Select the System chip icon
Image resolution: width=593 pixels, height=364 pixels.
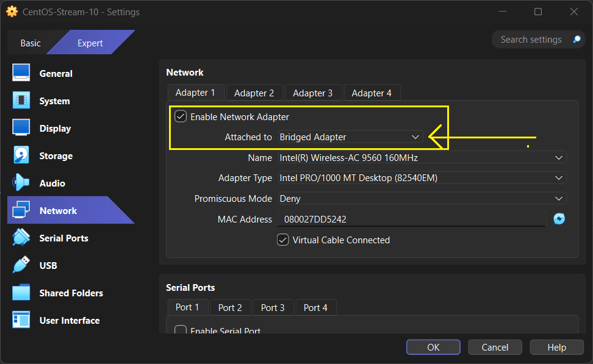(x=21, y=101)
